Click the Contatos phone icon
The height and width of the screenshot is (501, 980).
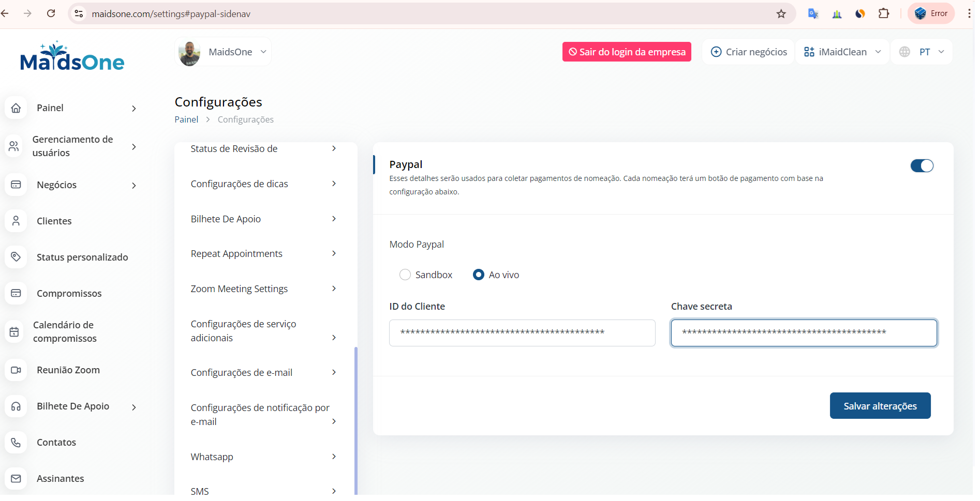tap(16, 443)
